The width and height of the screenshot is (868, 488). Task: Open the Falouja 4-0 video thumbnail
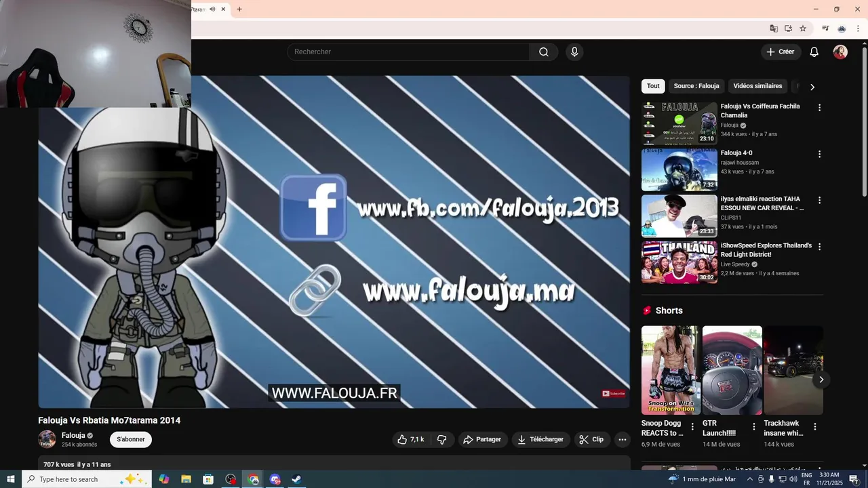point(679,169)
